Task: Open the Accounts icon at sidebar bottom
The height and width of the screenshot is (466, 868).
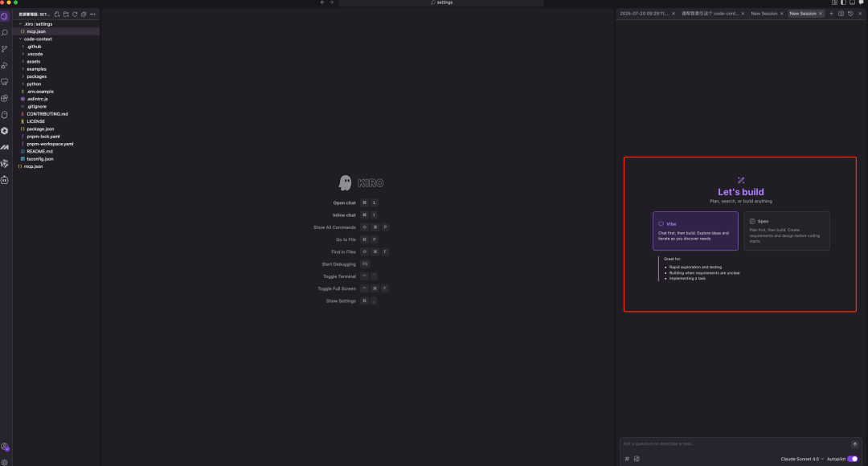Action: point(5,447)
